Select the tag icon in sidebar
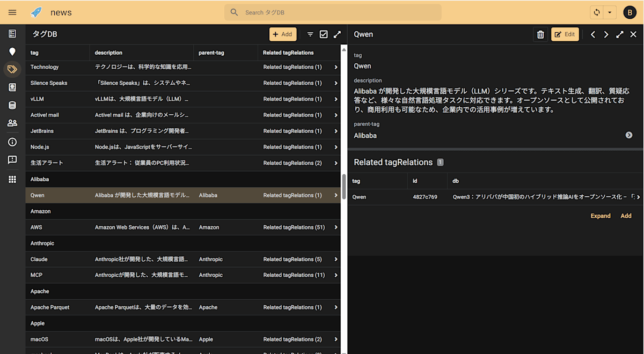 coord(12,69)
